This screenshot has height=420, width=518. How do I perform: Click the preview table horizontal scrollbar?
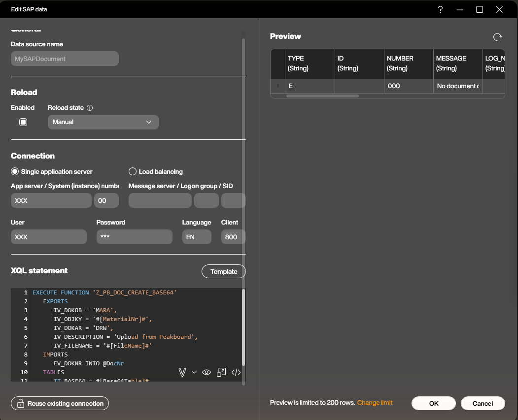[322, 96]
